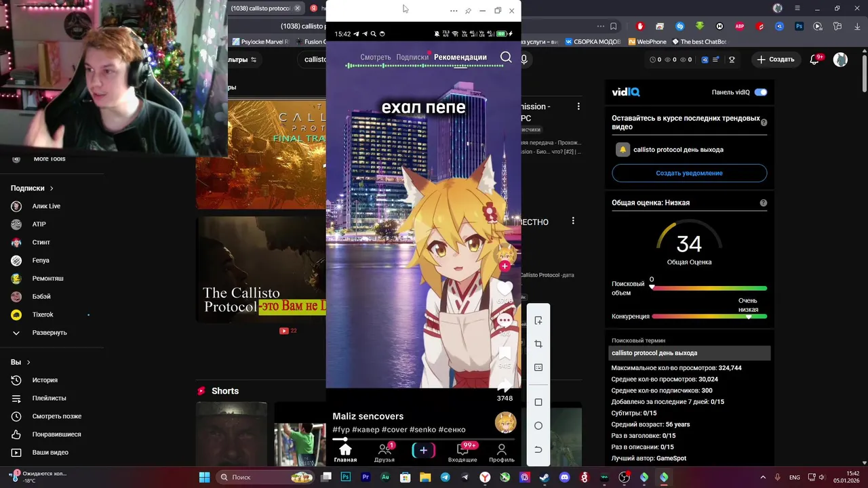Tap Android back arrow button
This screenshot has height=488, width=868.
click(x=538, y=449)
